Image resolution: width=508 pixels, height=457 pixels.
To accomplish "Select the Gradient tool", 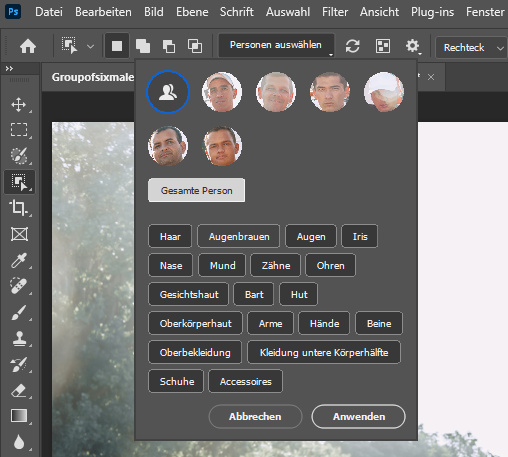I will (x=19, y=416).
